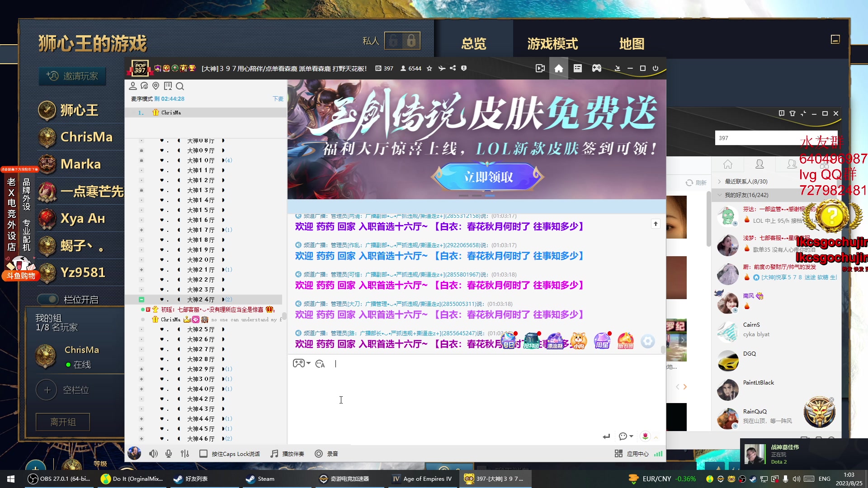
Task: Search channels with the magnifier icon
Action: pyautogui.click(x=180, y=86)
